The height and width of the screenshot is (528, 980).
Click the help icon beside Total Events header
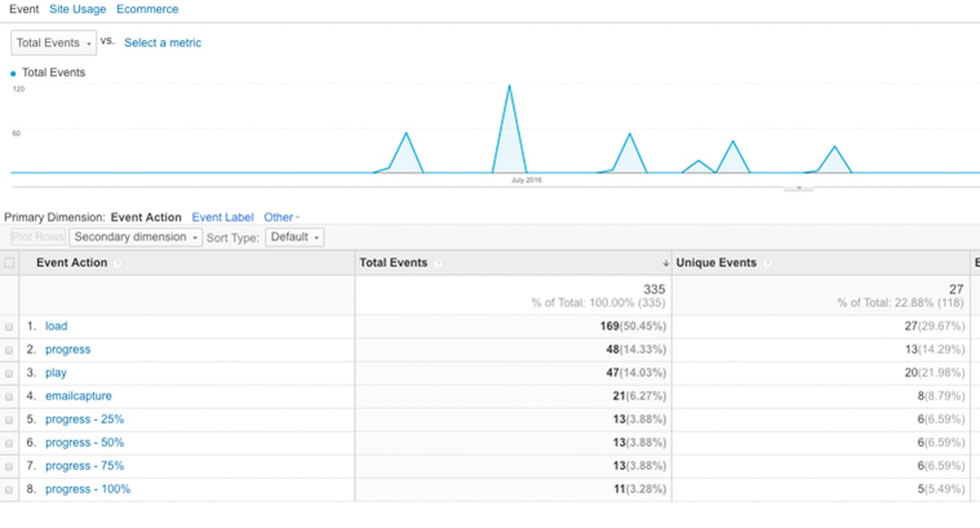point(438,264)
